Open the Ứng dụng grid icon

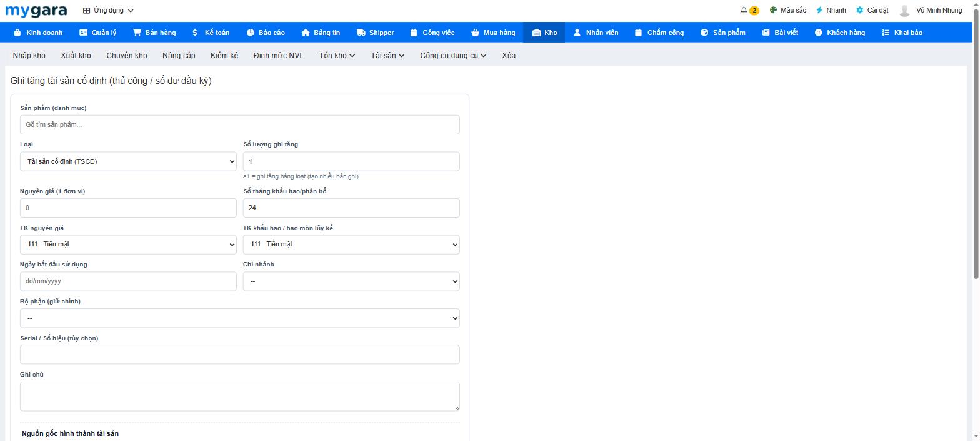86,11
